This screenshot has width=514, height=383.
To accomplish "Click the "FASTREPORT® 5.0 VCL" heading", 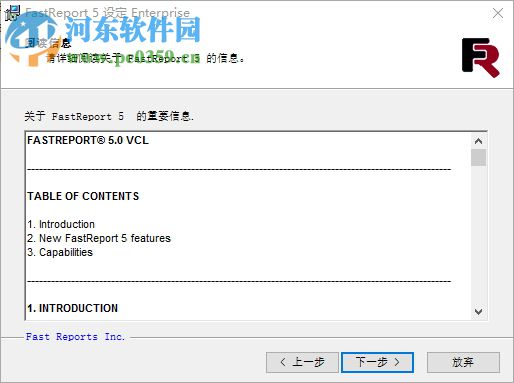I will tap(88, 140).
